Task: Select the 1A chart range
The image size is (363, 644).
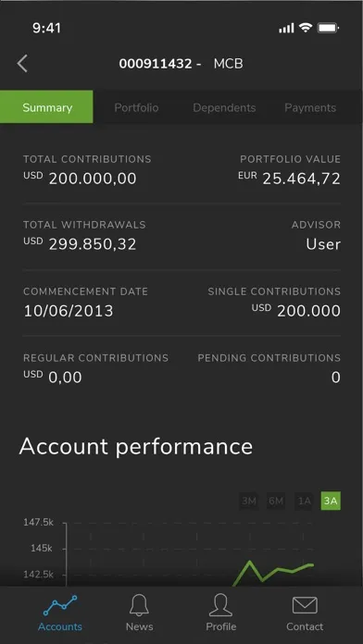Action: click(304, 502)
